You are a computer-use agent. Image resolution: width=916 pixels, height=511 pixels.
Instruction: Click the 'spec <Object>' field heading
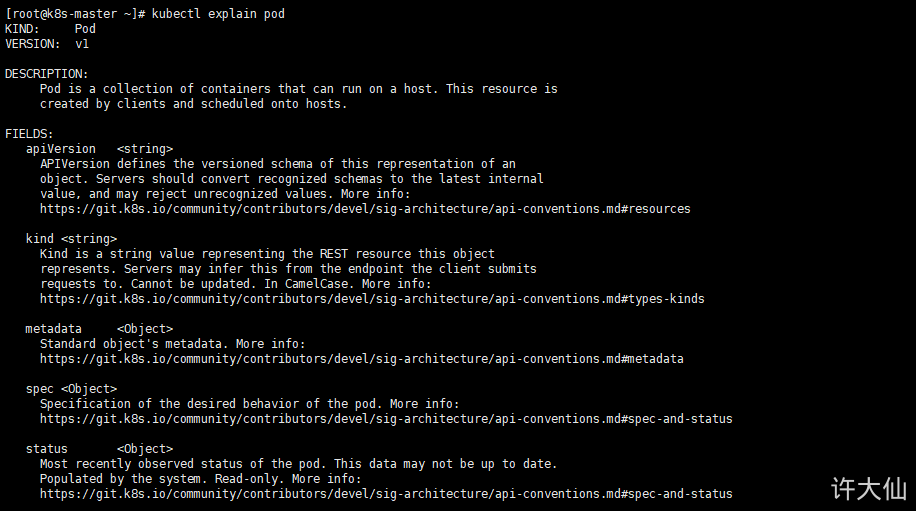71,389
